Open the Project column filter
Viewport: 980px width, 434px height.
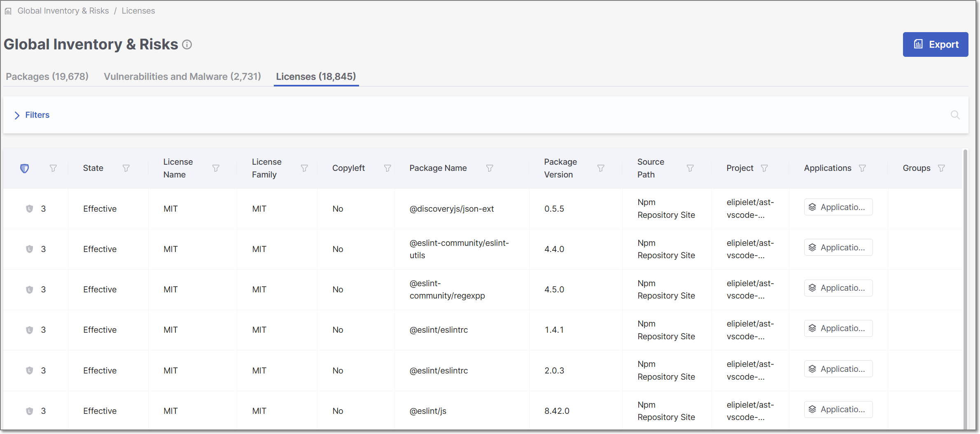tap(764, 168)
